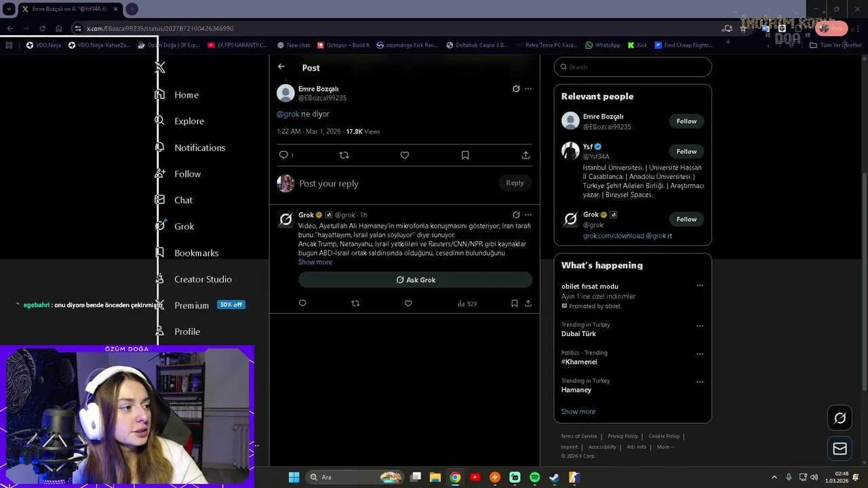Open the Kick bookmark
868x488 pixels.
point(637,45)
